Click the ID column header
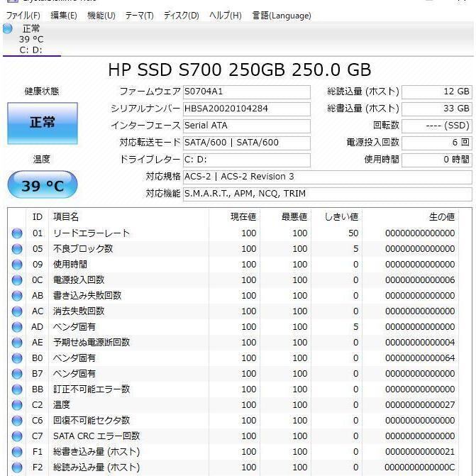 [x=38, y=217]
